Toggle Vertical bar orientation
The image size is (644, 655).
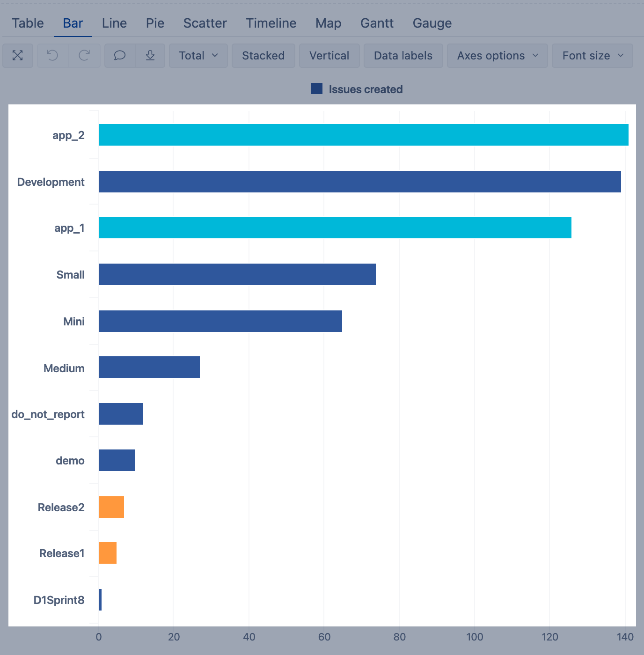point(329,56)
